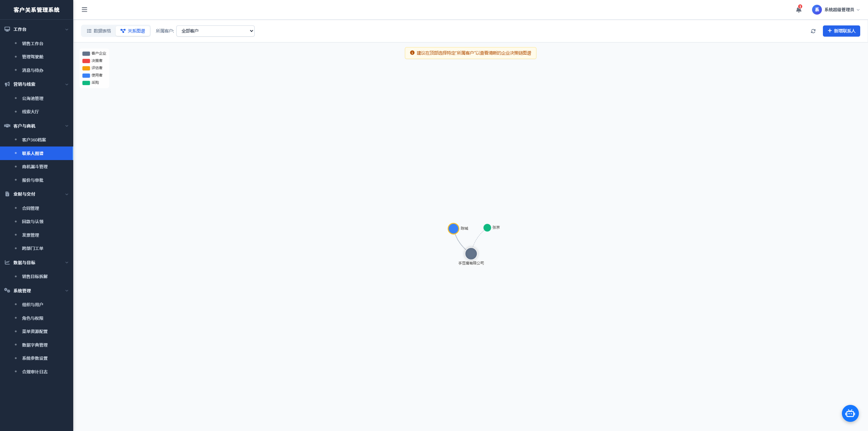Toggle the hamburger sidebar collapse icon
The width and height of the screenshot is (868, 431).
coord(84,9)
